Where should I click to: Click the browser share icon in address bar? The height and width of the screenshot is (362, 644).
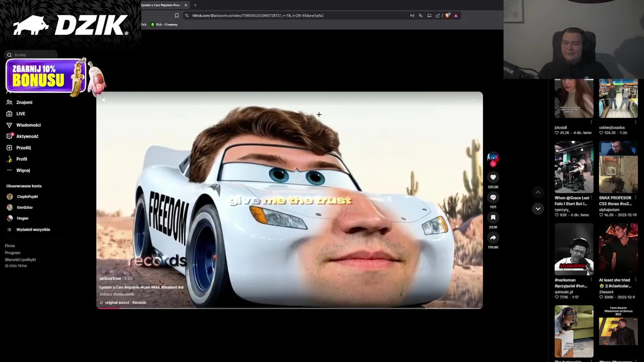point(438,16)
